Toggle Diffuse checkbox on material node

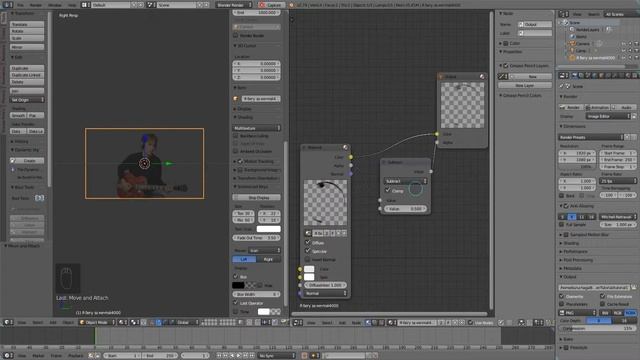pyautogui.click(x=307, y=242)
